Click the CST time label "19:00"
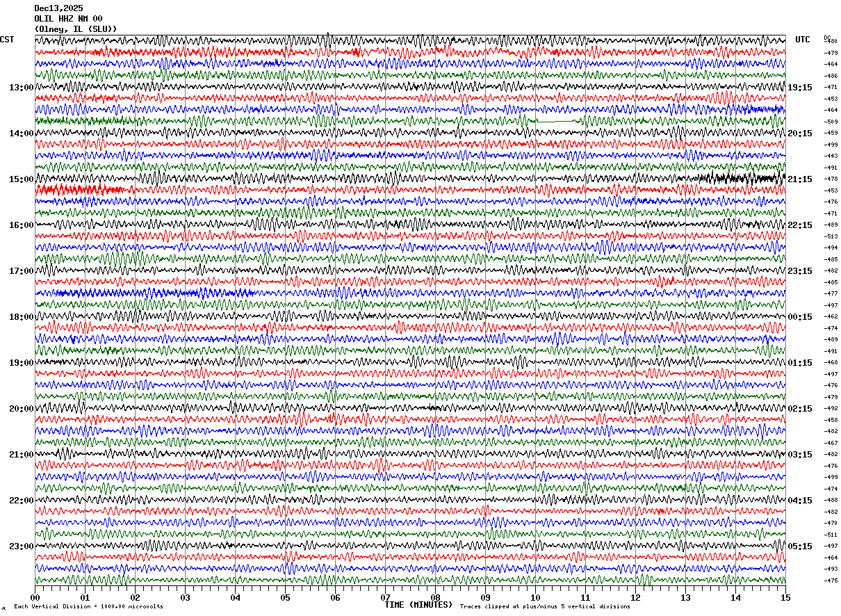The image size is (841, 616). pyautogui.click(x=21, y=363)
